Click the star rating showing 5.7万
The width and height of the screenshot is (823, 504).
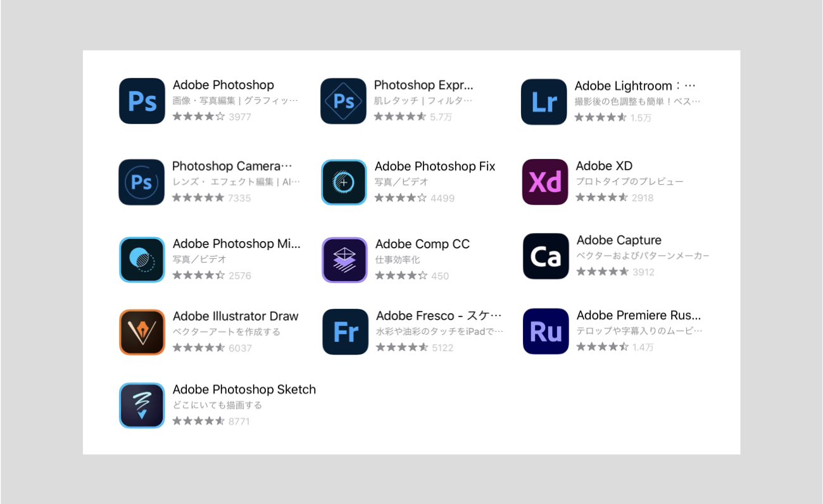(x=400, y=117)
